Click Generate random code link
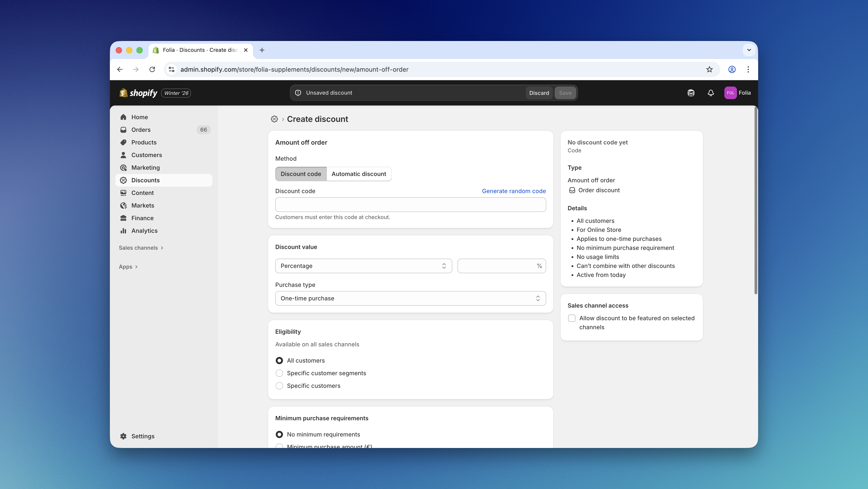Screen dimensions: 868x489 click(x=513, y=191)
